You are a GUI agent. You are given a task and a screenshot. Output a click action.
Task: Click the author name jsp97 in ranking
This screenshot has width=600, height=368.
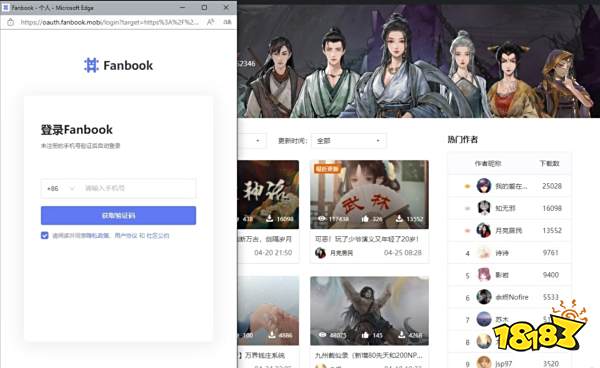coord(503,363)
